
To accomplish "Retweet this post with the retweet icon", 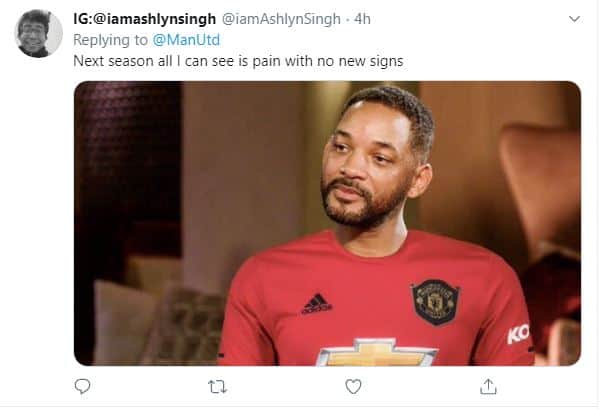I will pos(217,385).
